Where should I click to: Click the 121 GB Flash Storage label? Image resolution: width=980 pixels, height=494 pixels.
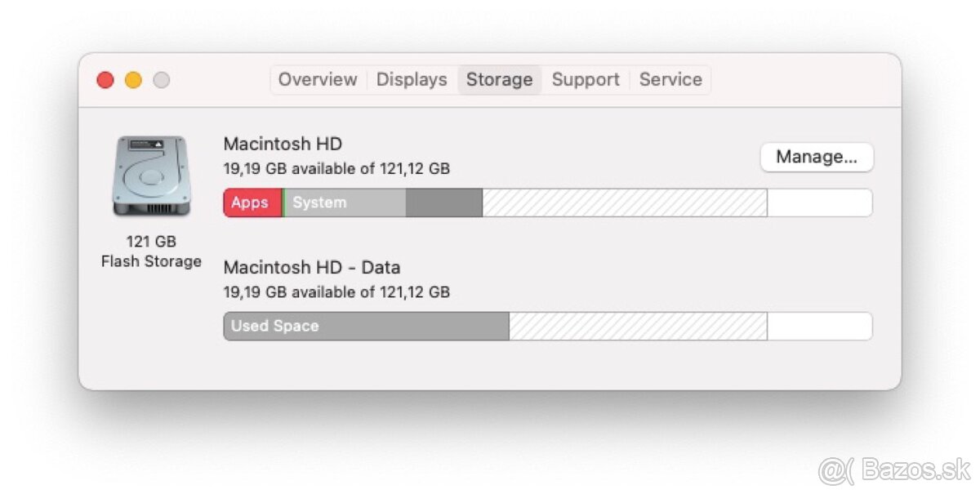[x=151, y=251]
